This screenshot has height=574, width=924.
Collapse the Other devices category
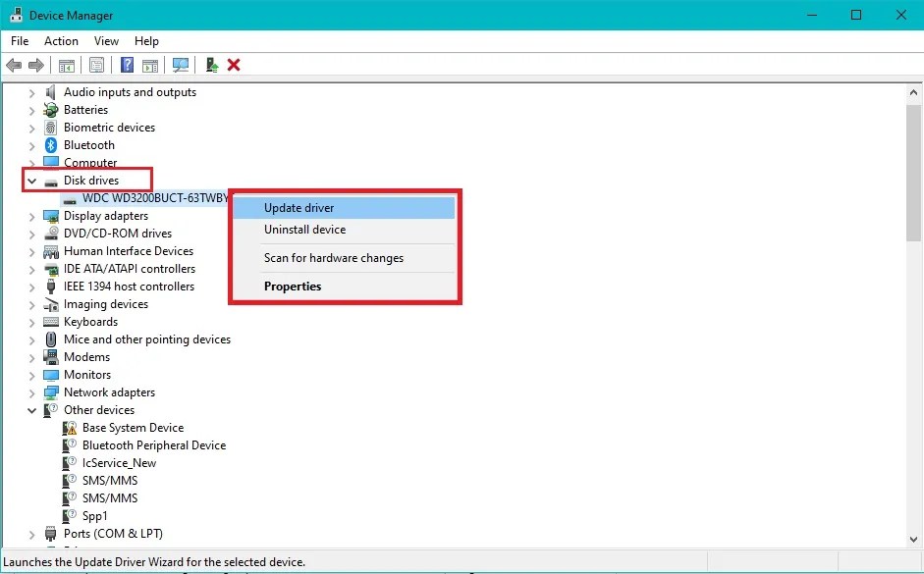pyautogui.click(x=32, y=409)
